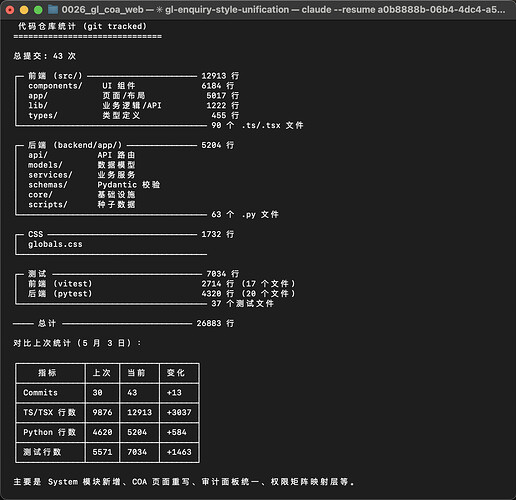Click the '4320 行 (20 个文件)' value
Image resolution: width=516 pixels, height=500 pixels.
248,294
